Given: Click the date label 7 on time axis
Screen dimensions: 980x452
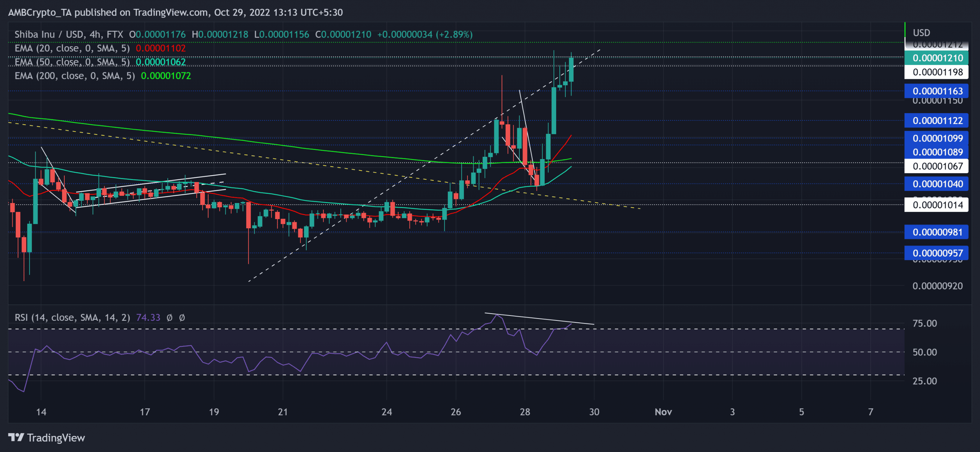Looking at the screenshot, I should (871, 412).
